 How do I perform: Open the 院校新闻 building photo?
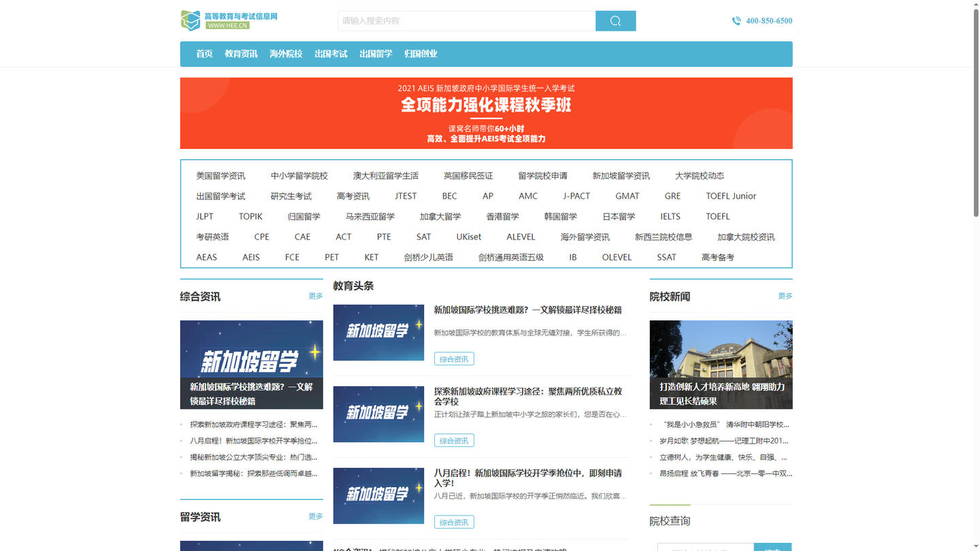click(721, 365)
